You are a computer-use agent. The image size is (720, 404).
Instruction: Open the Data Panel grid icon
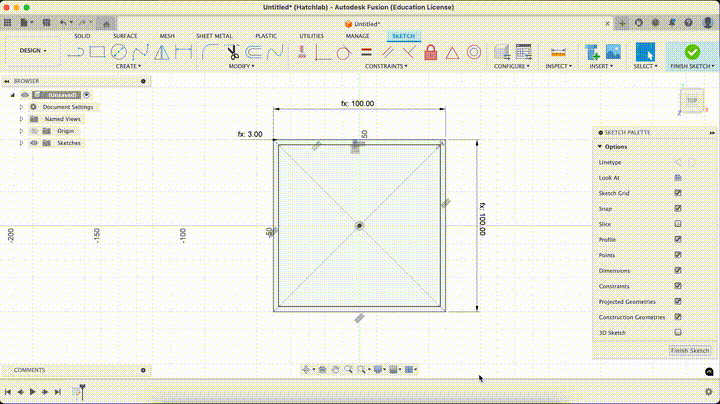click(x=8, y=22)
